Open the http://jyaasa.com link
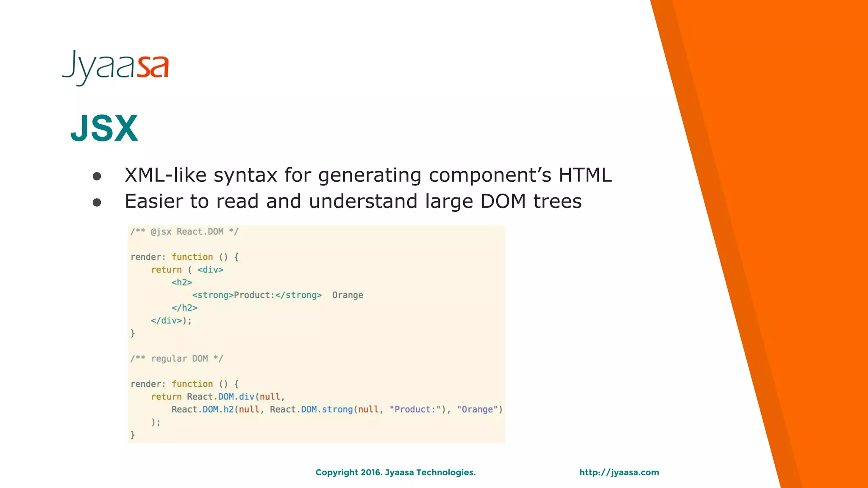The image size is (868, 488). pyautogui.click(x=619, y=472)
